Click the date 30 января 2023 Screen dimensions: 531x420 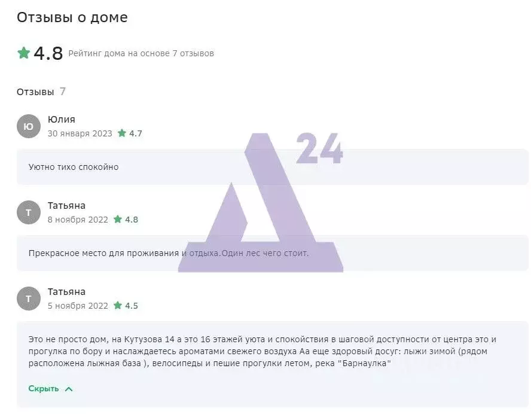coord(80,133)
